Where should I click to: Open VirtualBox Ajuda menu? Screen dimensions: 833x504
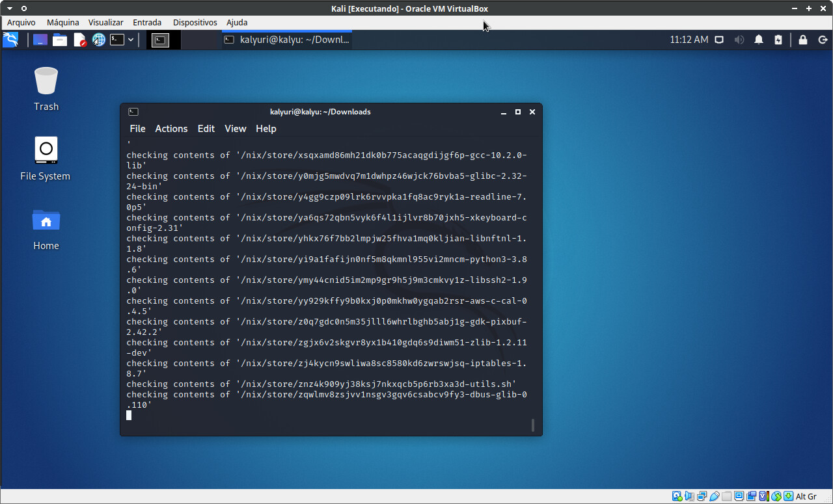pyautogui.click(x=237, y=22)
